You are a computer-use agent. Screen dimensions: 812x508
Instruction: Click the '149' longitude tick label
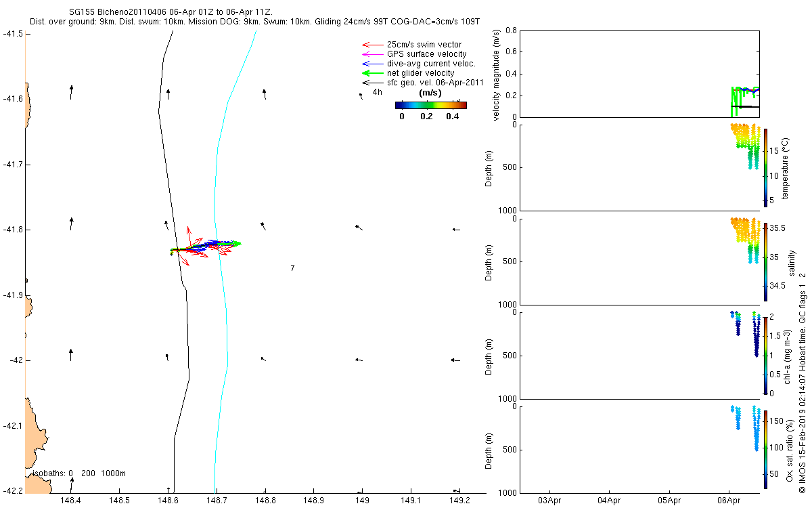coord(363,501)
